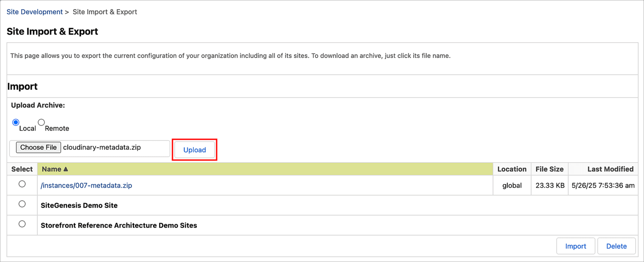Click the Choose File button
Viewport: 644px width, 262px height.
(39, 148)
